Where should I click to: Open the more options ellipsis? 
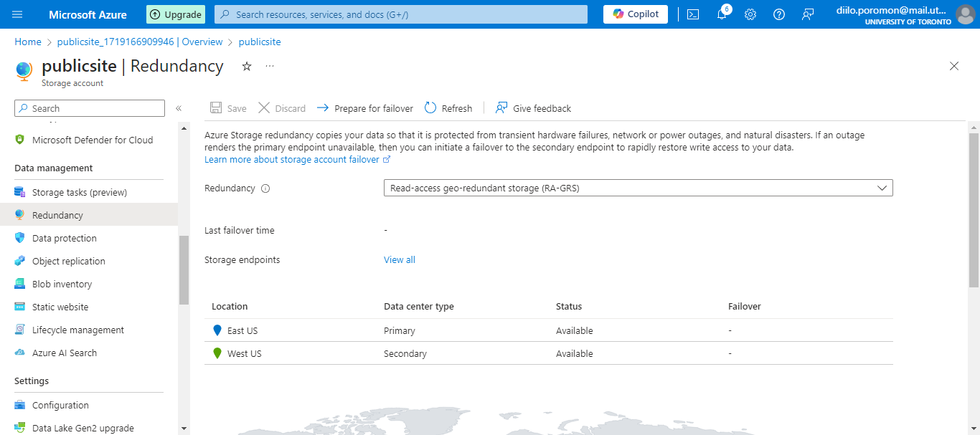[x=270, y=66]
